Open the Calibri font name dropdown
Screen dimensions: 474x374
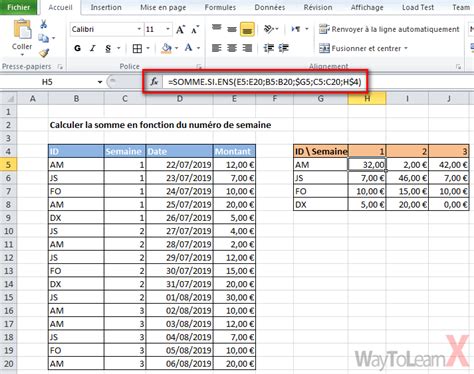point(139,29)
